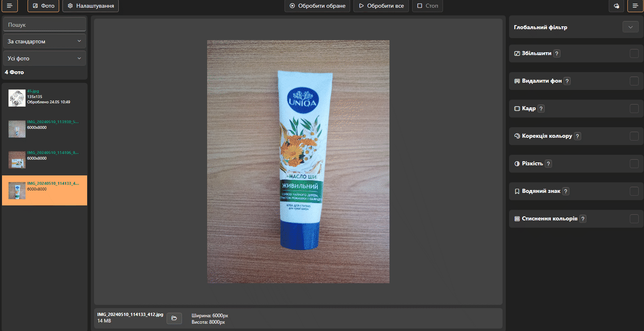
Task: Open file folder for IMG_20240510_114133_412.jpg
Action: 174,318
